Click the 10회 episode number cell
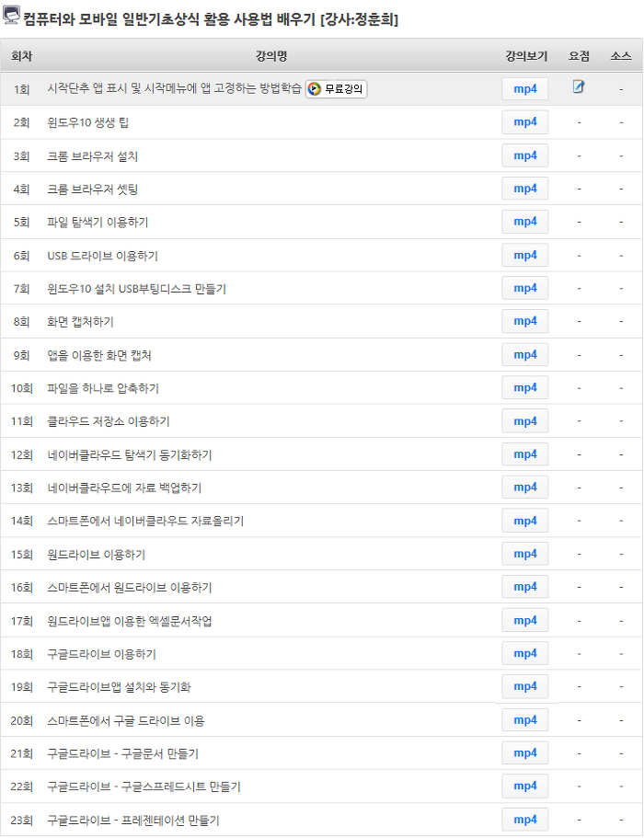The image size is (644, 838). [x=22, y=388]
